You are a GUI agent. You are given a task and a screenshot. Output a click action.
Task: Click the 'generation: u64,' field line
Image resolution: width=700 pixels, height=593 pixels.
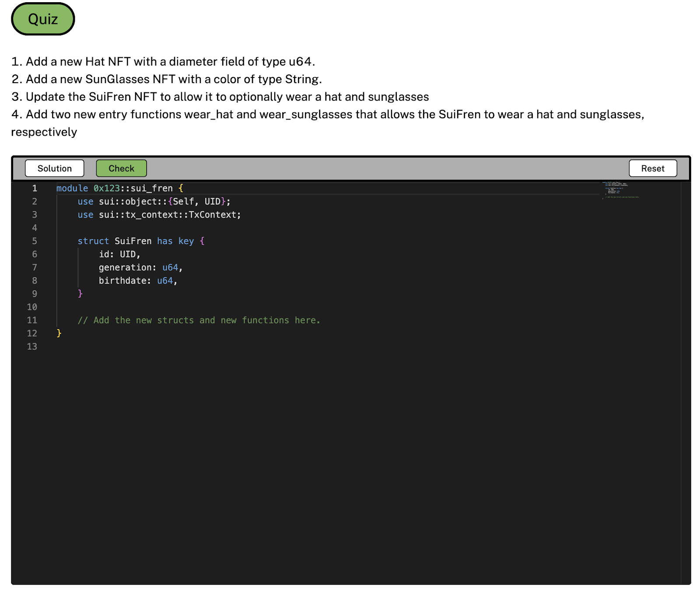tap(140, 267)
